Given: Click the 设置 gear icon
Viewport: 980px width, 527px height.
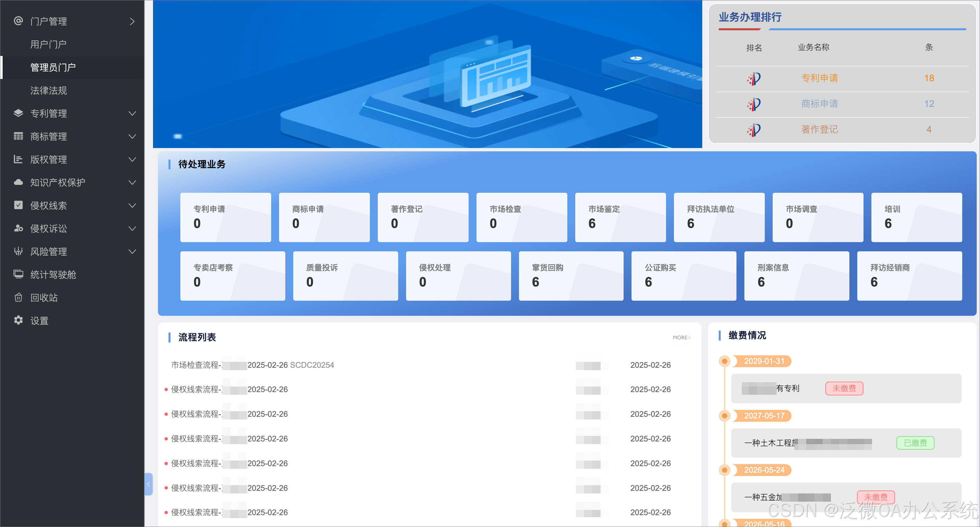Looking at the screenshot, I should (x=18, y=320).
